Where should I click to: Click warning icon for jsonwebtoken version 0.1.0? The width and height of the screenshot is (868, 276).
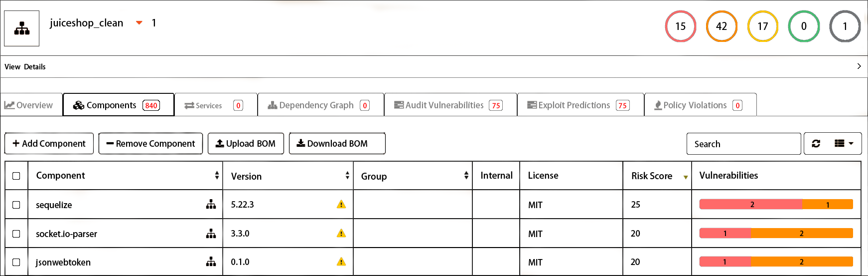click(x=341, y=262)
